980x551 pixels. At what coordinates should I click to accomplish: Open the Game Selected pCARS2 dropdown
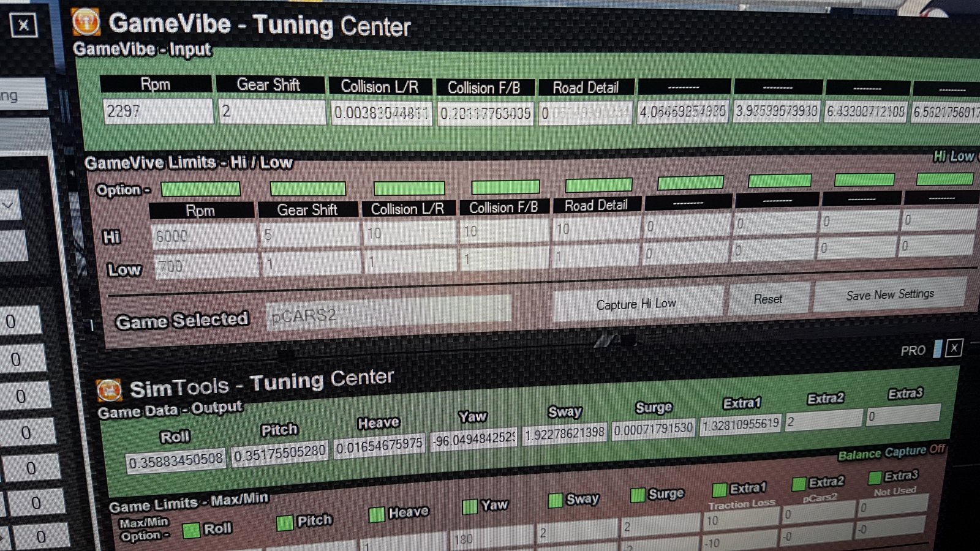pos(388,312)
